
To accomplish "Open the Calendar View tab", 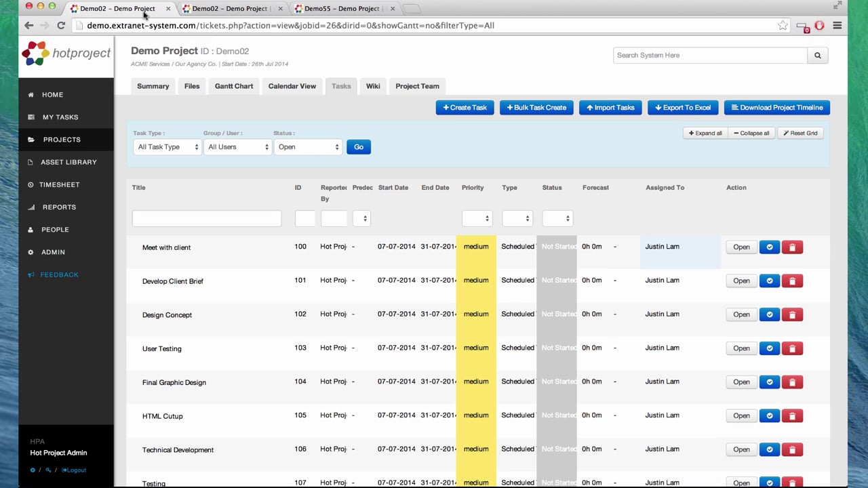I will click(292, 86).
